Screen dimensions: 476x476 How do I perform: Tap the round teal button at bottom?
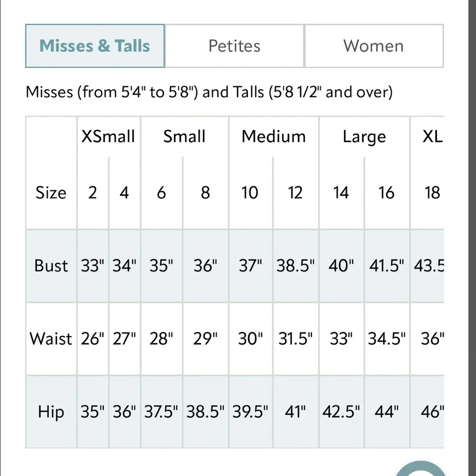coord(419,469)
